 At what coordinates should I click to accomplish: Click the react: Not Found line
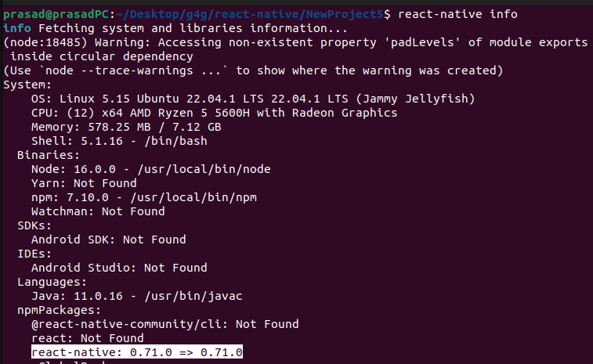[88, 338]
